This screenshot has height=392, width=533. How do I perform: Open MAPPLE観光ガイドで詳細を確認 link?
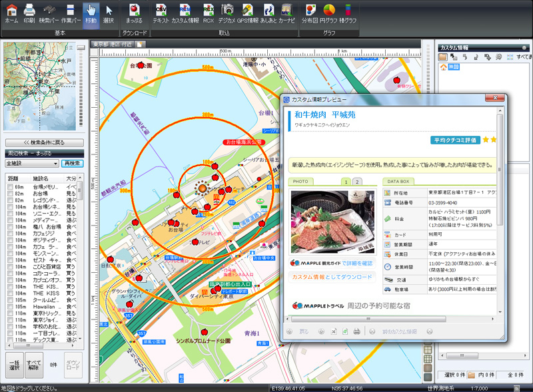coord(332,263)
